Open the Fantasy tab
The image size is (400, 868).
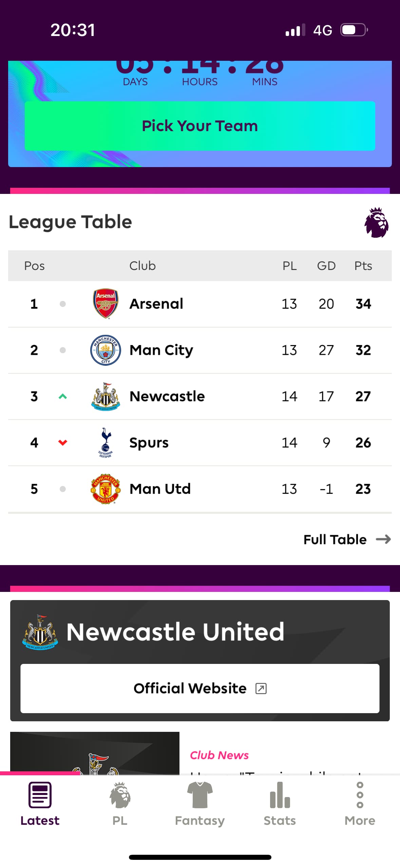200,804
